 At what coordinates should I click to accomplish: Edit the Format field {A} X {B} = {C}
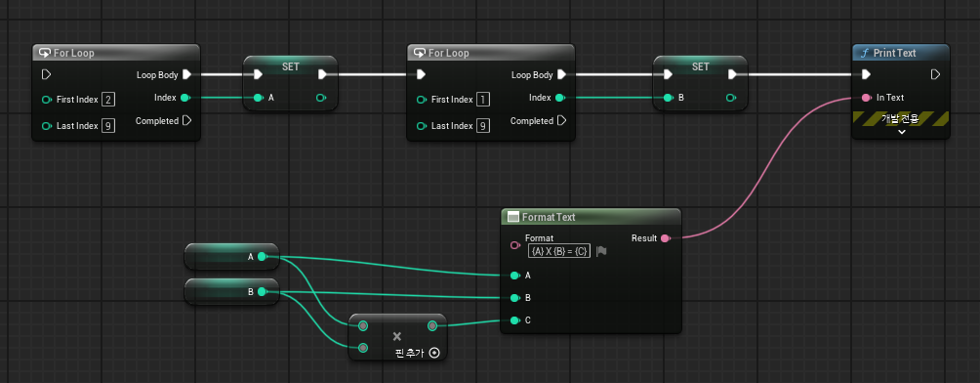pyautogui.click(x=559, y=251)
